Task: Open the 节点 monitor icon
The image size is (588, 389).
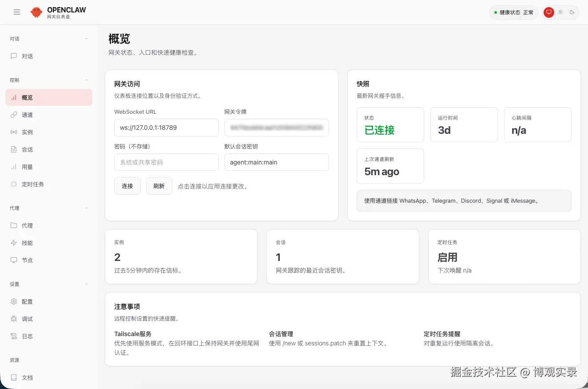Action: [x=14, y=260]
